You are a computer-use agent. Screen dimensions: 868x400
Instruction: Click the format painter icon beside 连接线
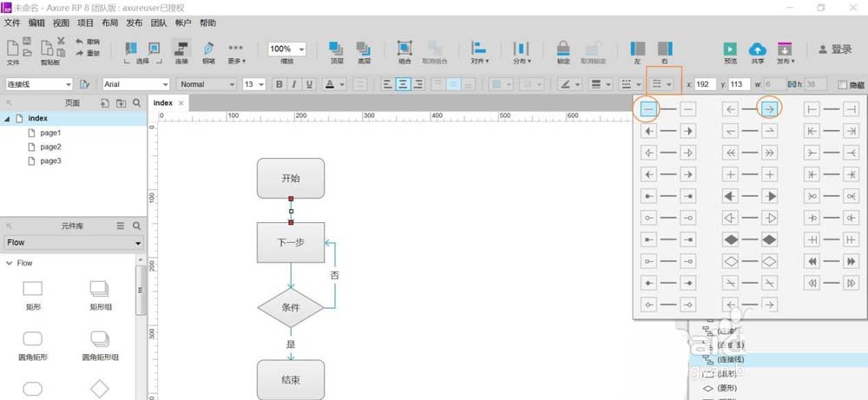[x=84, y=84]
